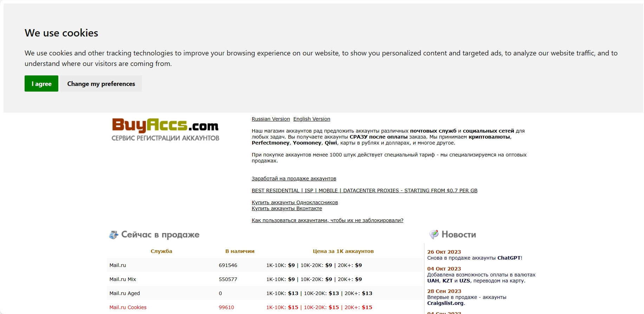Click the Цена за 1К аккаунтов header
This screenshot has width=644, height=314.
(343, 251)
